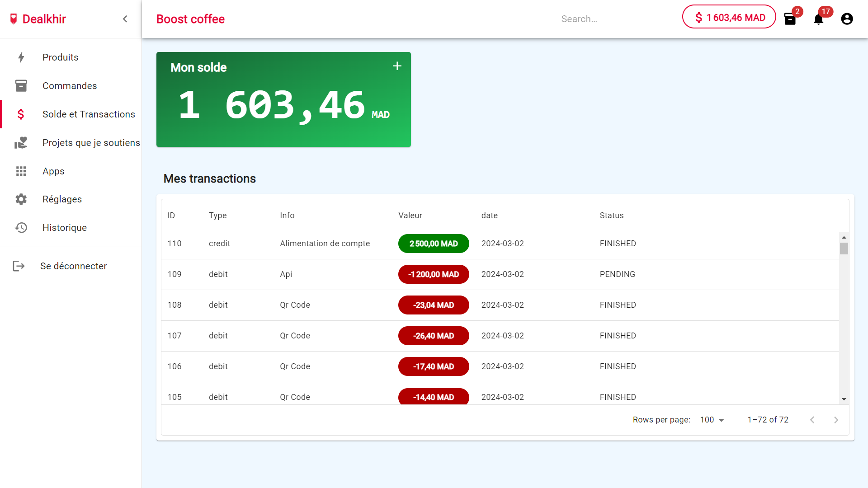Image resolution: width=868 pixels, height=488 pixels.
Task: Select the Commandes archive icon
Action: [x=21, y=85]
